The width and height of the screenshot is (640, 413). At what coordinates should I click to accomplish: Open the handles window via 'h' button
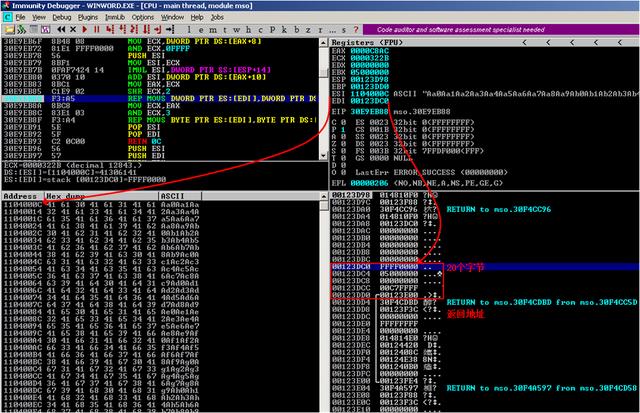(x=234, y=31)
